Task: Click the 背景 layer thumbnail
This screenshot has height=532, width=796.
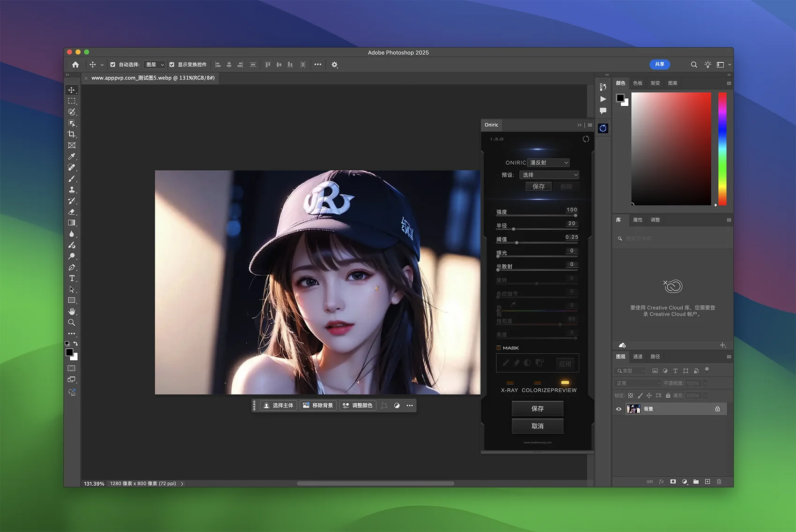Action: 634,409
